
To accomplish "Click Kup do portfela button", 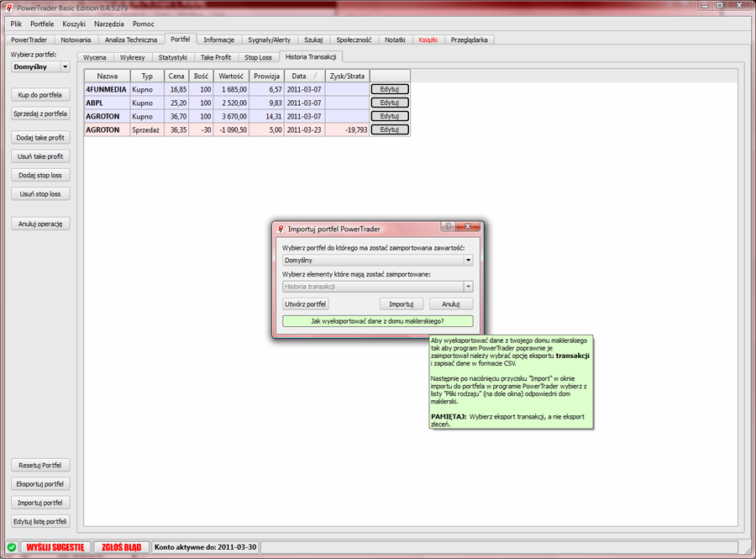I will click(40, 95).
